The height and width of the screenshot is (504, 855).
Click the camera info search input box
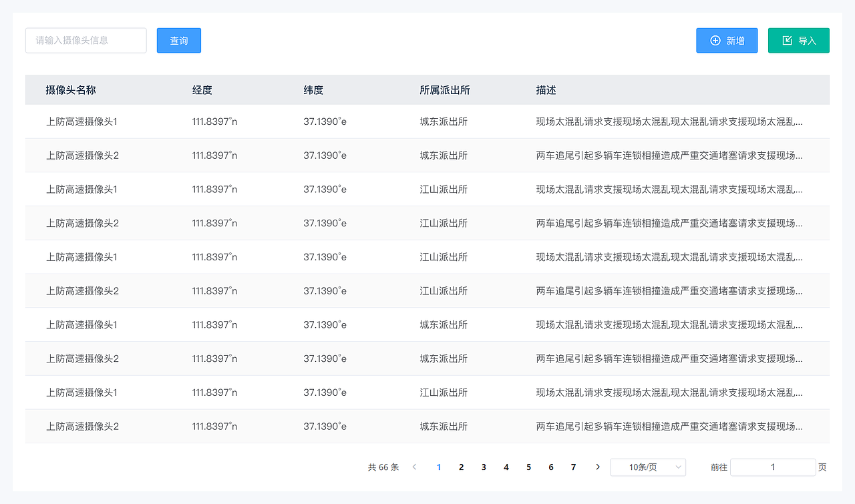tap(85, 40)
